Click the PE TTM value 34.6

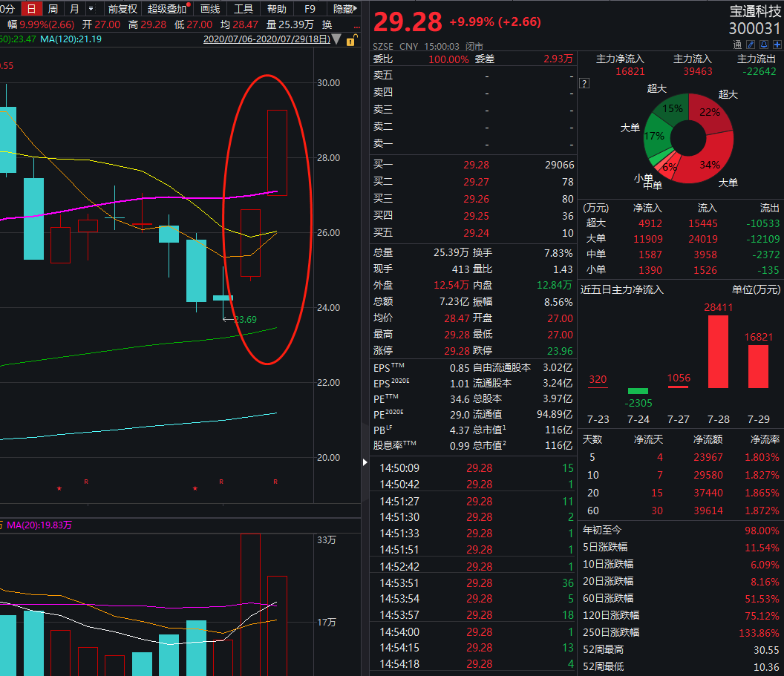460,399
